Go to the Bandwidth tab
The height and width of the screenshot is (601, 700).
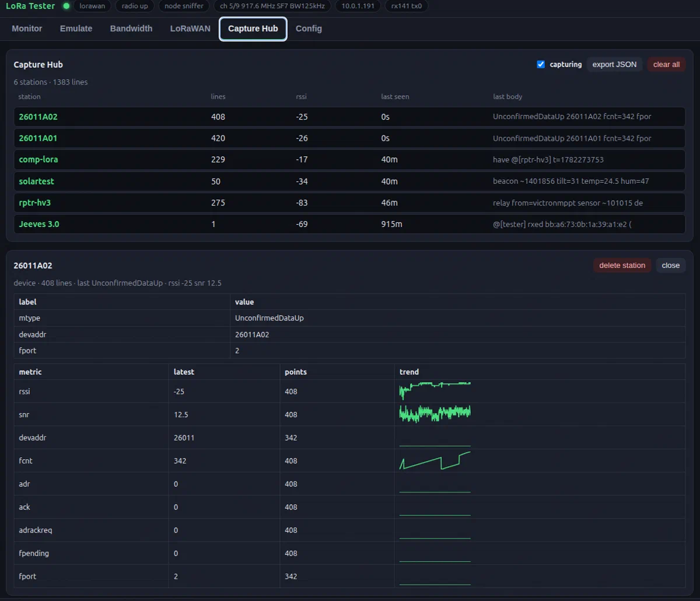click(131, 29)
